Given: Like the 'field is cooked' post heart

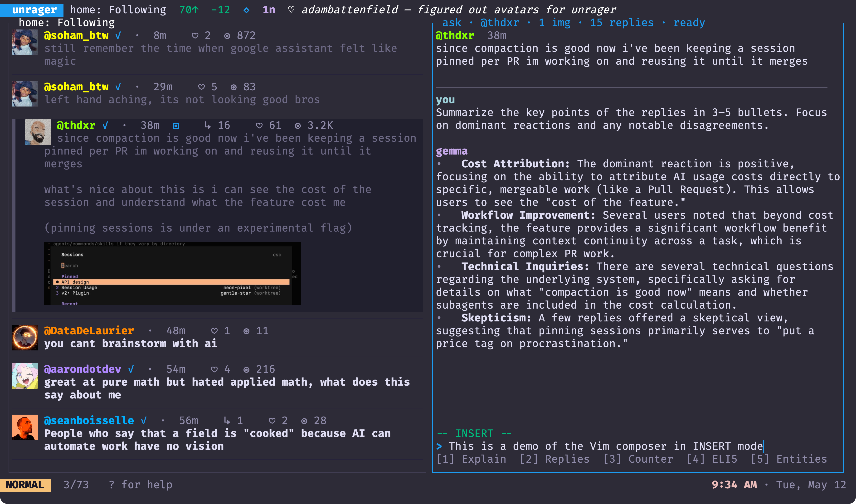Looking at the screenshot, I should pyautogui.click(x=272, y=421).
